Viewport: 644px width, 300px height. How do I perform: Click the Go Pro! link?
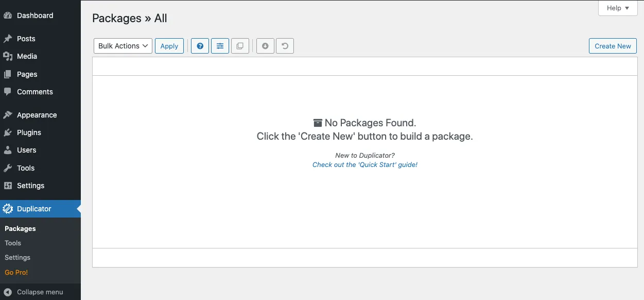[x=16, y=272]
